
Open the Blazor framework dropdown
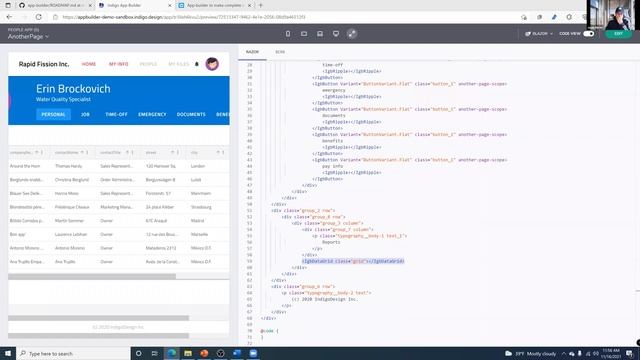tap(539, 34)
